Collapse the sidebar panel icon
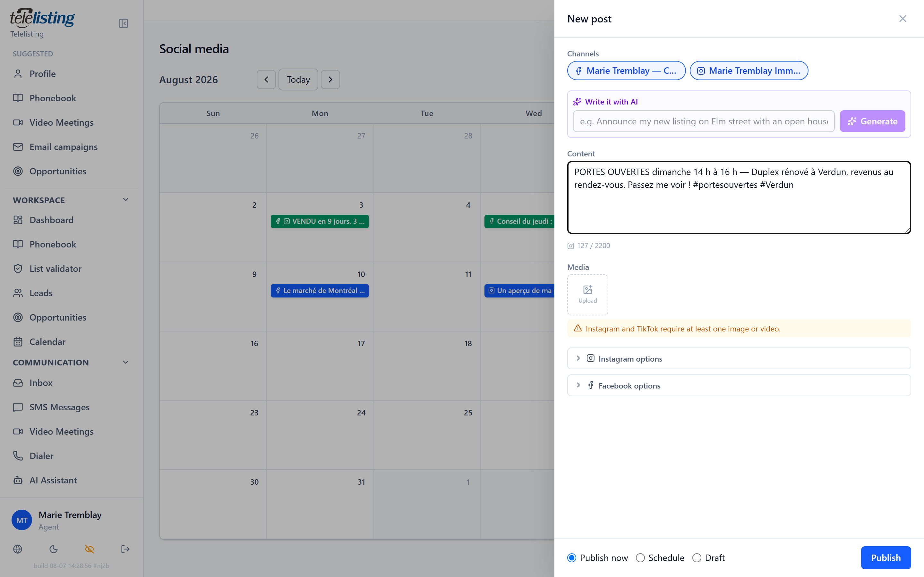924x577 pixels. coord(123,24)
